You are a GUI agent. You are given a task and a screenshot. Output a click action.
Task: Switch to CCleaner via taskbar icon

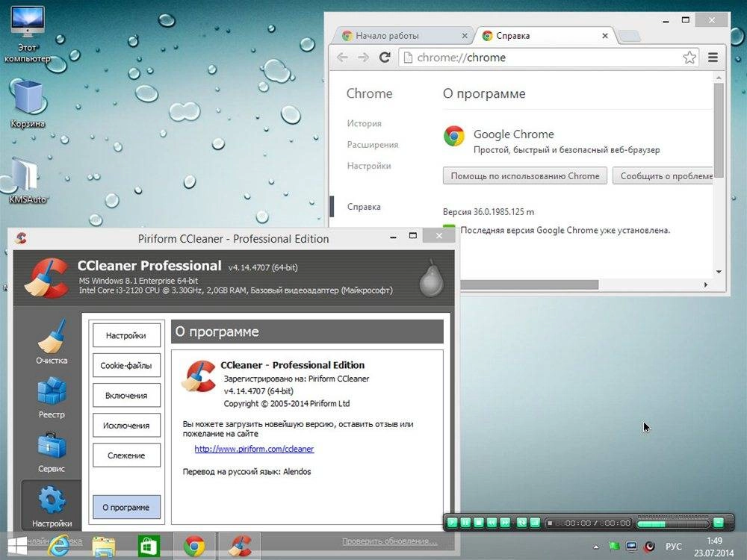[240, 547]
